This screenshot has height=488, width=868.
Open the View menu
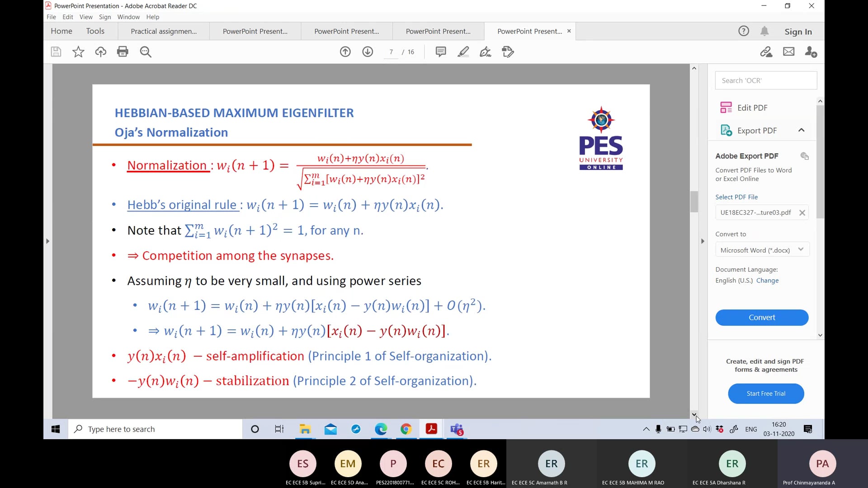click(x=86, y=17)
